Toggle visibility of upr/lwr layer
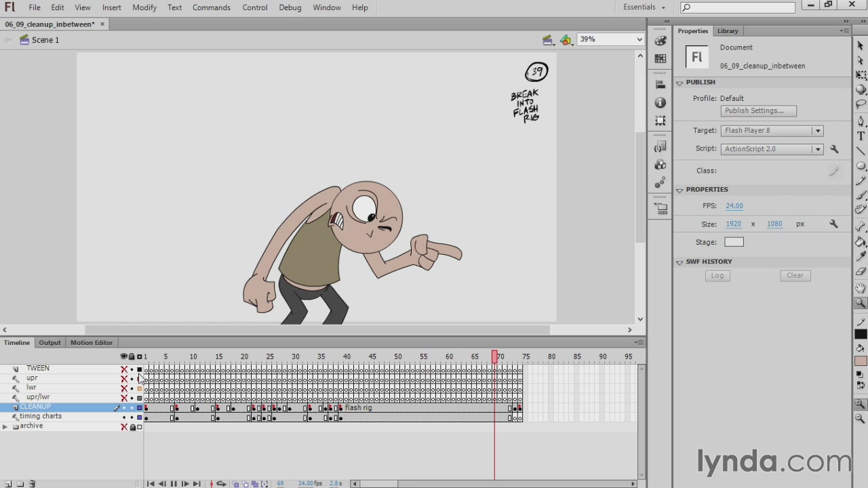 pyautogui.click(x=124, y=398)
